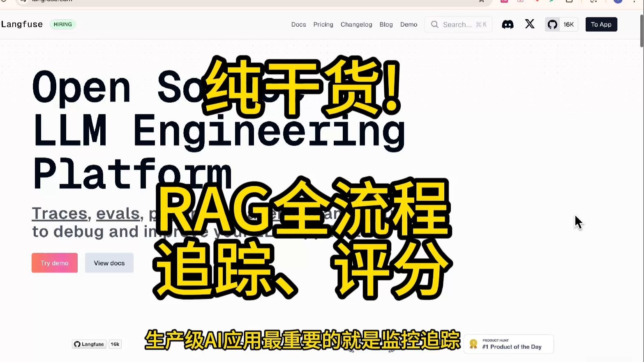This screenshot has width=644, height=362.
Task: Click the bookmark star in the address bar
Action: [481, 1]
